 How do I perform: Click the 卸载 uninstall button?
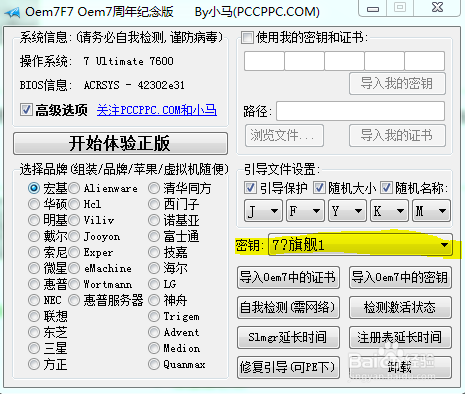point(400,367)
